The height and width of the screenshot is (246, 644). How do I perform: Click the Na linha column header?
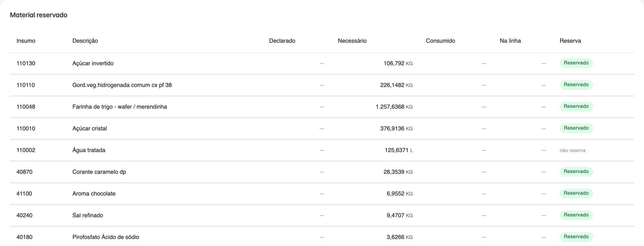(x=510, y=41)
